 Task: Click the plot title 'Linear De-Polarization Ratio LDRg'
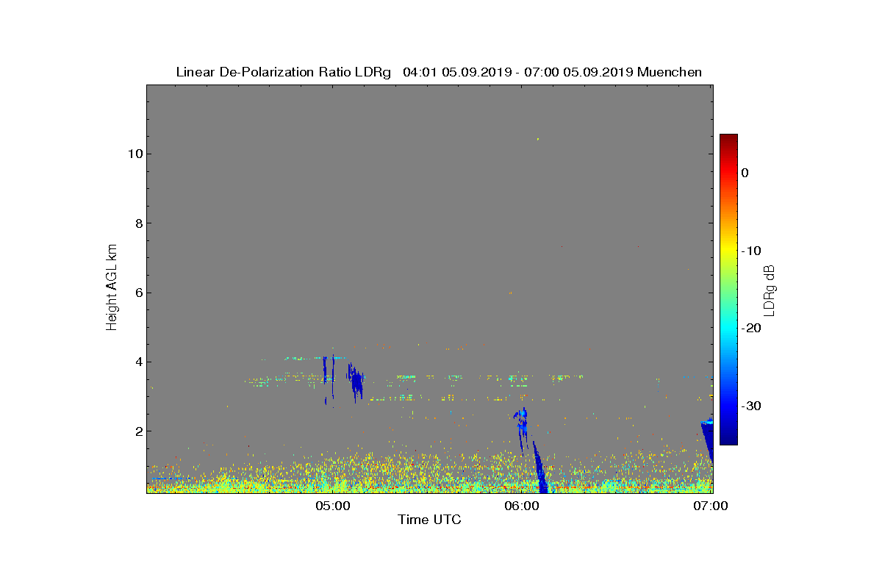pyautogui.click(x=283, y=72)
